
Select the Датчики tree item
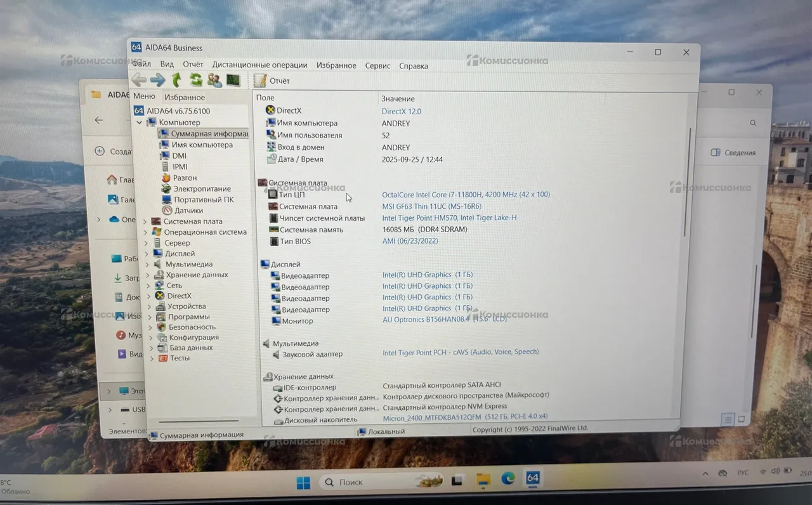189,210
